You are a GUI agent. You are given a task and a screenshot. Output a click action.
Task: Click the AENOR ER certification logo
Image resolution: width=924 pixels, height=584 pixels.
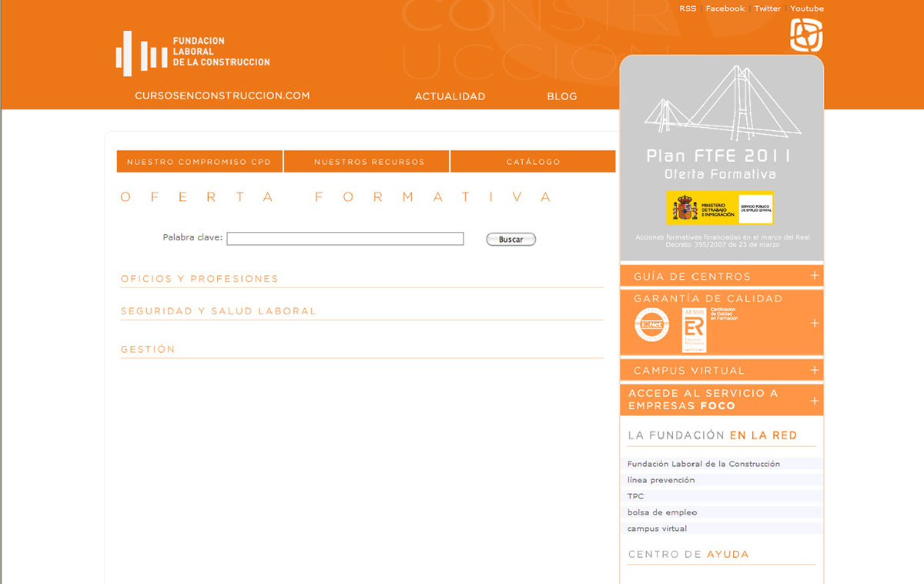point(694,329)
